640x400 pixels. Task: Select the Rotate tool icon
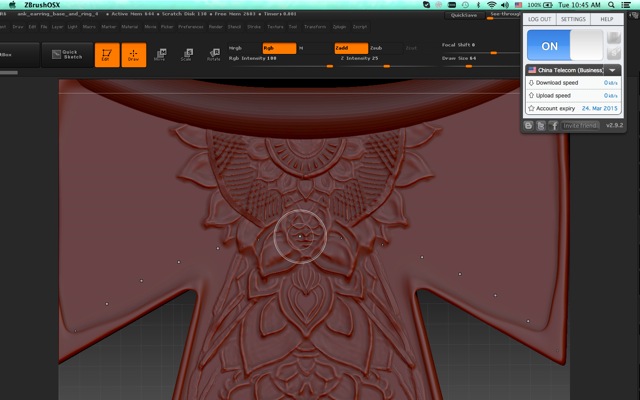[x=214, y=55]
